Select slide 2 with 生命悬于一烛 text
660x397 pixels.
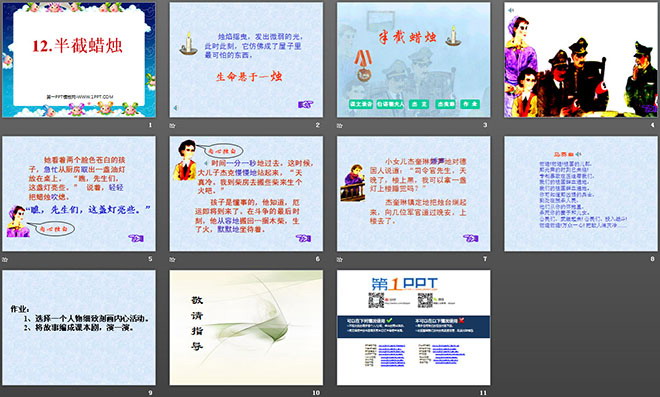(x=246, y=60)
